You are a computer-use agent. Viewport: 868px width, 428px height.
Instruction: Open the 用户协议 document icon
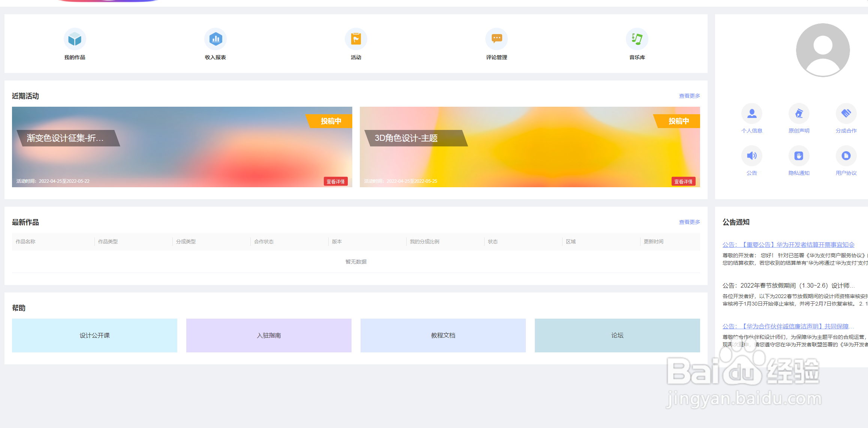click(846, 156)
